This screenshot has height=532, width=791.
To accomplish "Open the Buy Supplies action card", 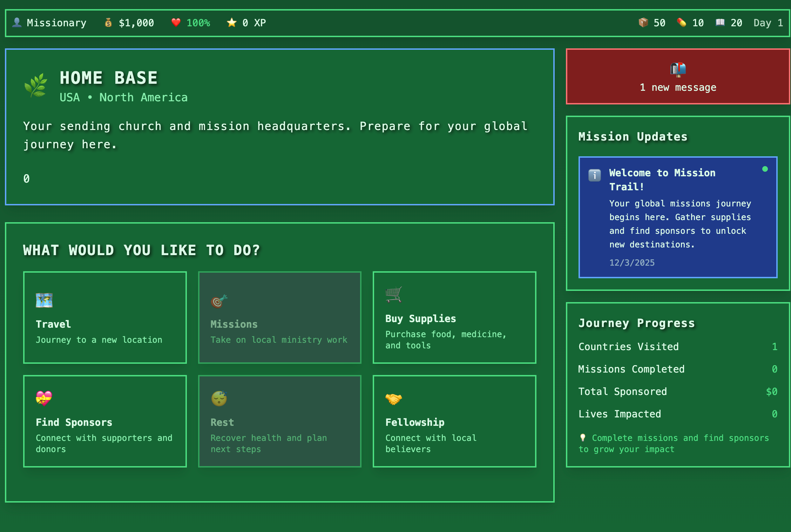I will click(454, 317).
